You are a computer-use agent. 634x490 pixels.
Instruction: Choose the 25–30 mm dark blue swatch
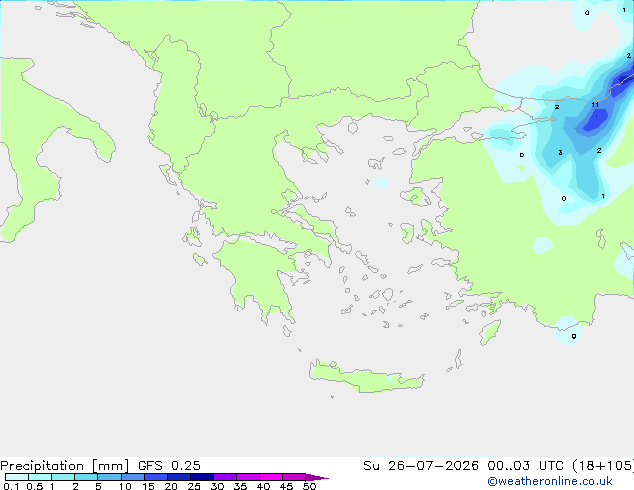pyautogui.click(x=202, y=477)
